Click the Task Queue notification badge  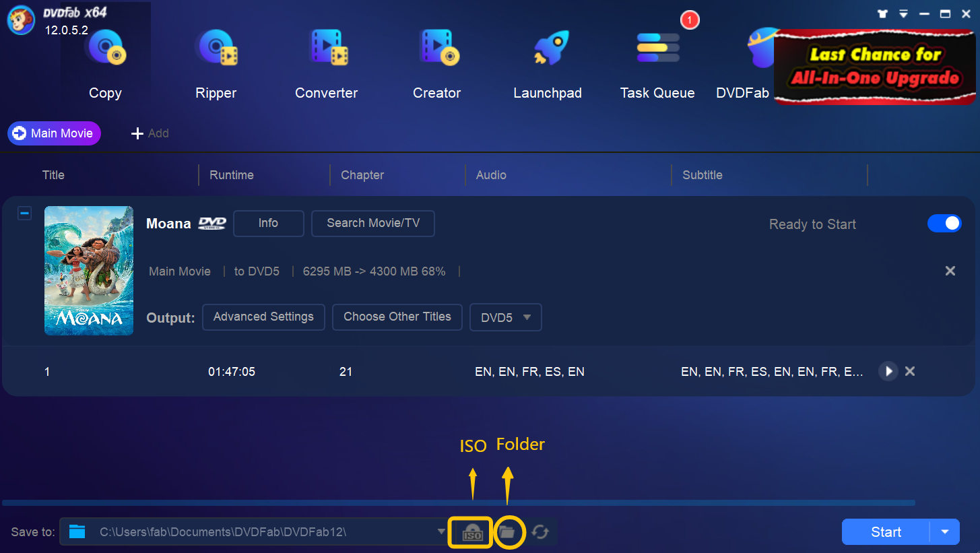click(x=689, y=20)
